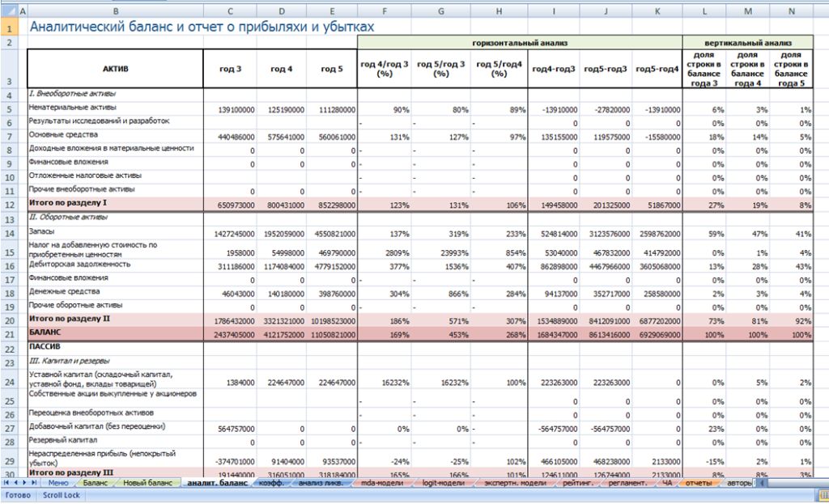Click the cell containing 139100000
Image resolution: width=829 pixels, height=504 pixels.
(230, 109)
